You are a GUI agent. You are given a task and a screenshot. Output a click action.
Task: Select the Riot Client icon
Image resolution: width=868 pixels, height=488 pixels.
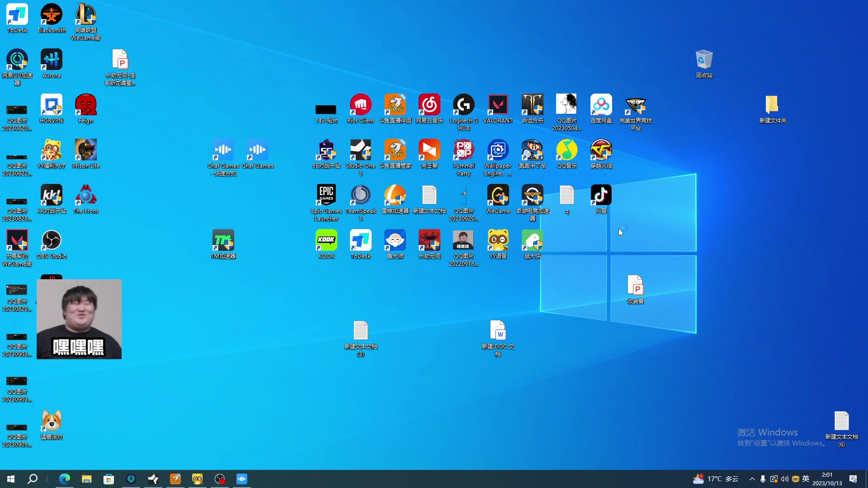[361, 109]
